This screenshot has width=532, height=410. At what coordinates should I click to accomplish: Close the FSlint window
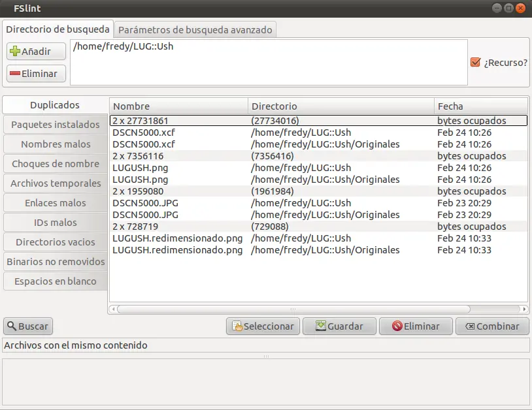pyautogui.click(x=520, y=8)
